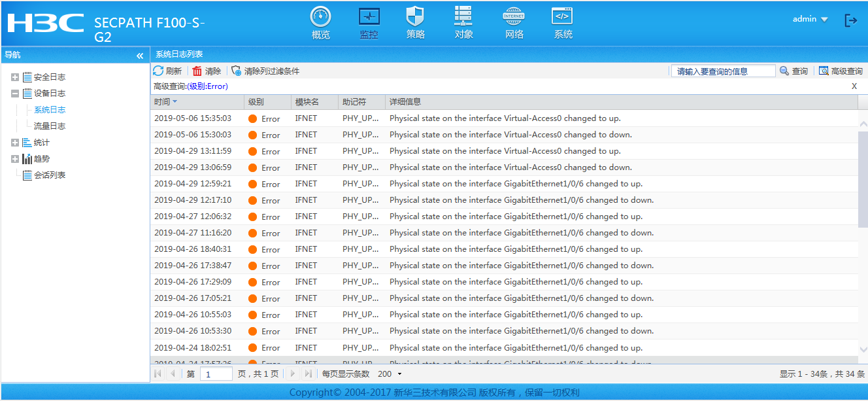
Task: Sort by the 时间 column header
Action: click(197, 102)
